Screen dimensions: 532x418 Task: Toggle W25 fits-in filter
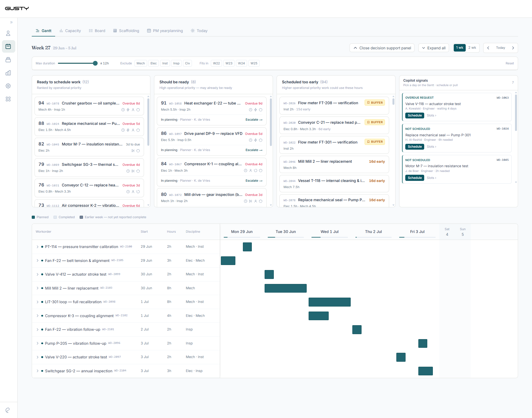tap(254, 63)
